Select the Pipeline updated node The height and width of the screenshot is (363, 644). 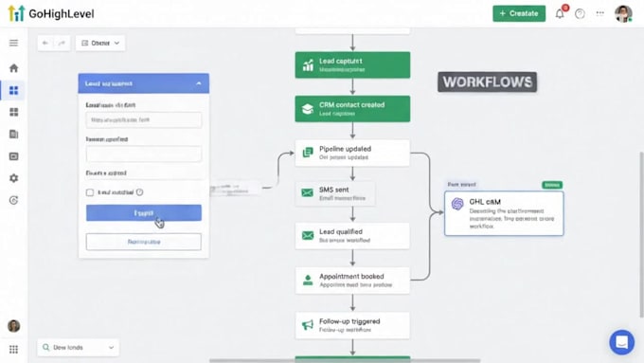coord(352,153)
